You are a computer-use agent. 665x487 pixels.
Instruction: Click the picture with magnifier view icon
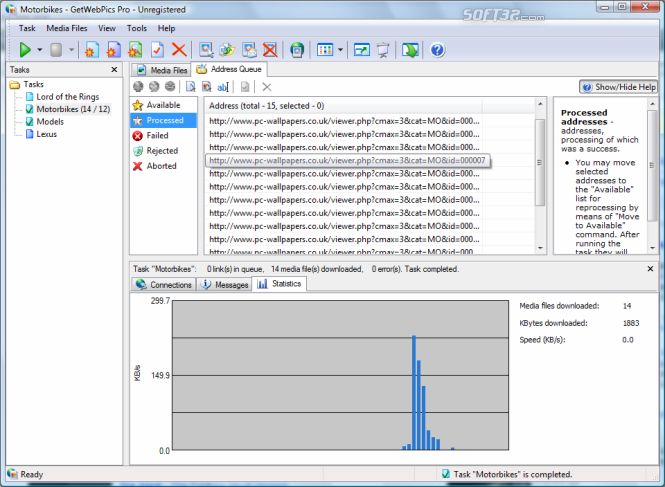[x=206, y=50]
